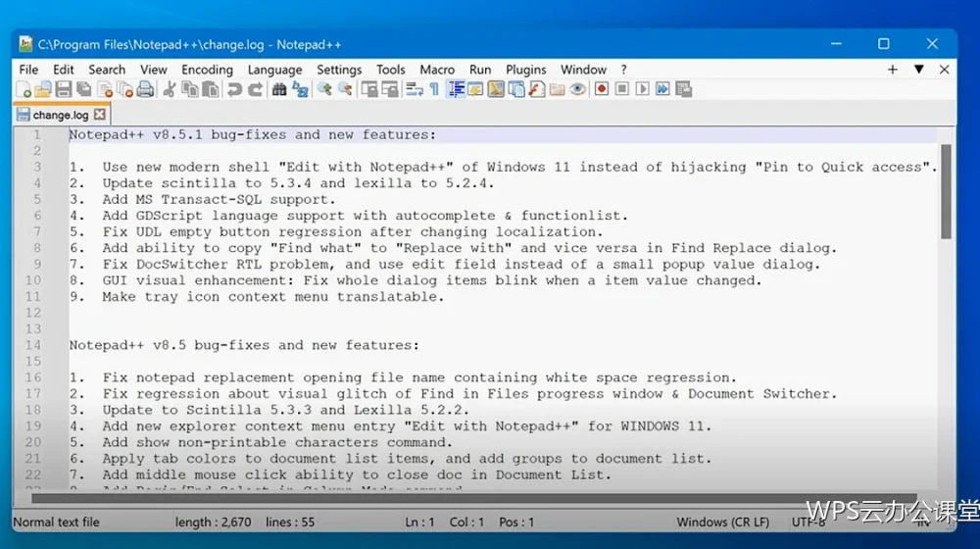The width and height of the screenshot is (980, 549).
Task: Open the Language menu
Action: click(x=274, y=70)
